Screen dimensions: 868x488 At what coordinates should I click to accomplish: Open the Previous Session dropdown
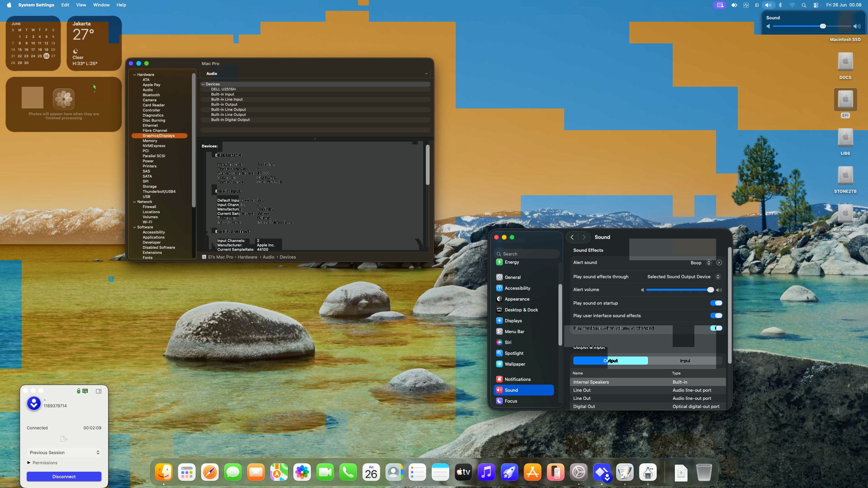[x=64, y=452]
